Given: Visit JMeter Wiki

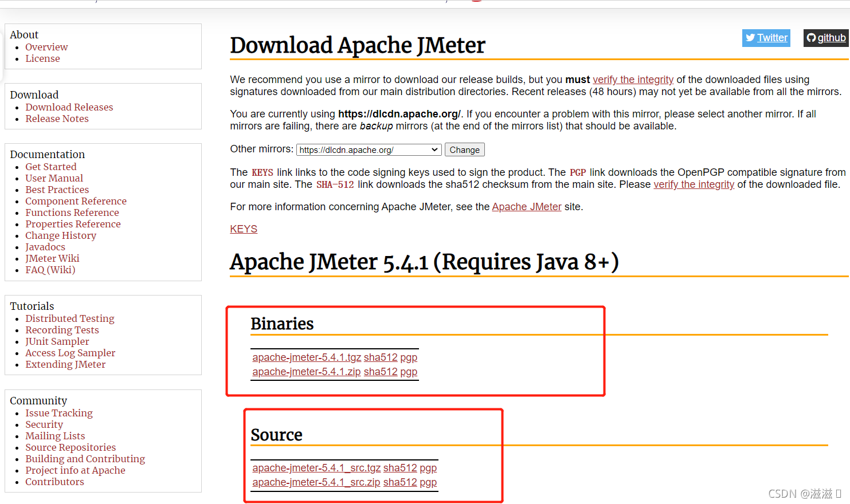Looking at the screenshot, I should pyautogui.click(x=52, y=258).
